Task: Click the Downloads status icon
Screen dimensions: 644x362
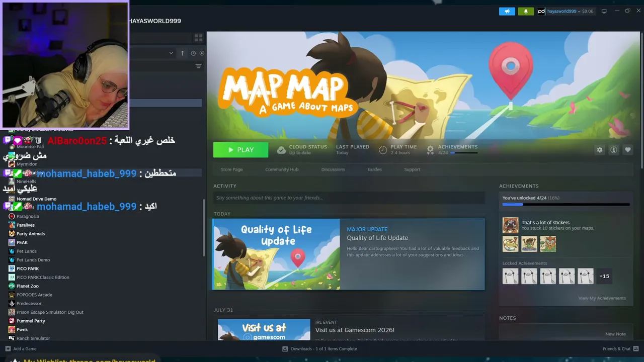Action: [285, 348]
